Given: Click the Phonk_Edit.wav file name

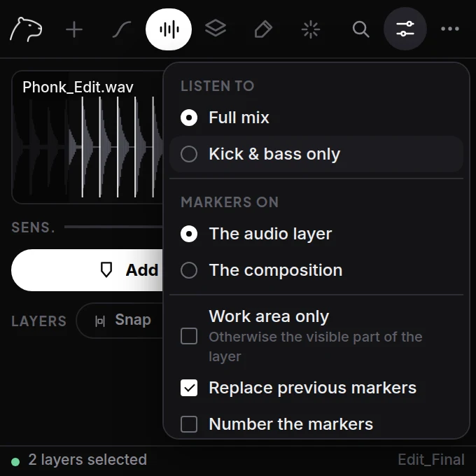Looking at the screenshot, I should click(x=78, y=87).
